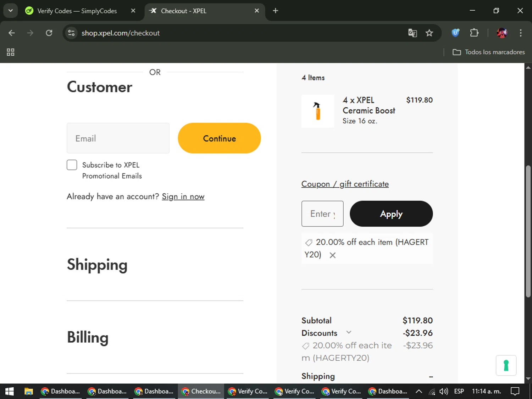Click the browser forward arrow
Screen dimensions: 532x399
tap(30, 33)
